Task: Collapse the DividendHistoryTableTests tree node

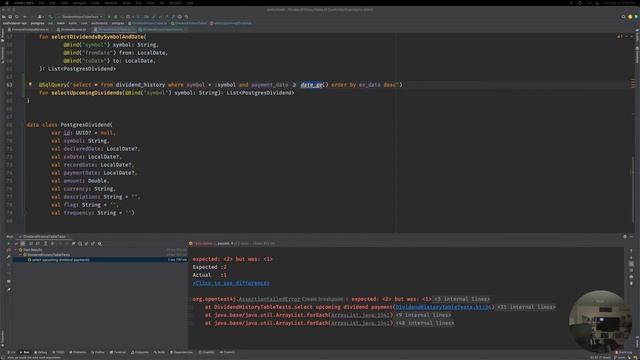Action: pos(20,255)
